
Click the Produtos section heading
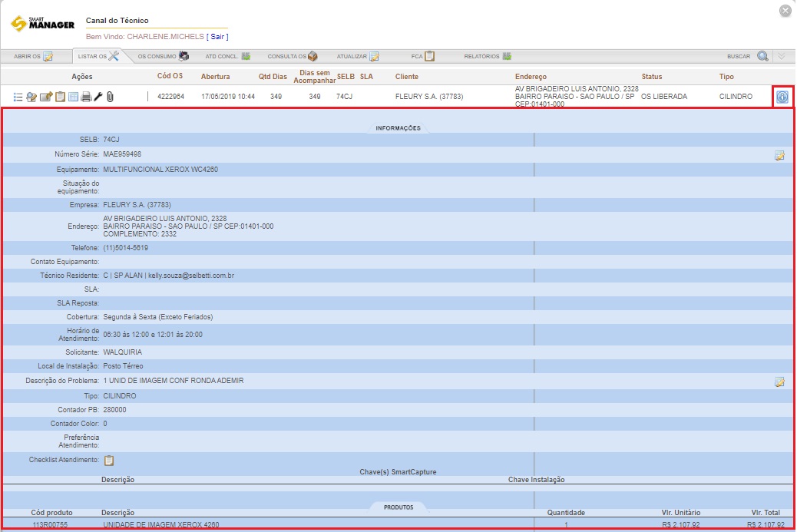pos(398,507)
